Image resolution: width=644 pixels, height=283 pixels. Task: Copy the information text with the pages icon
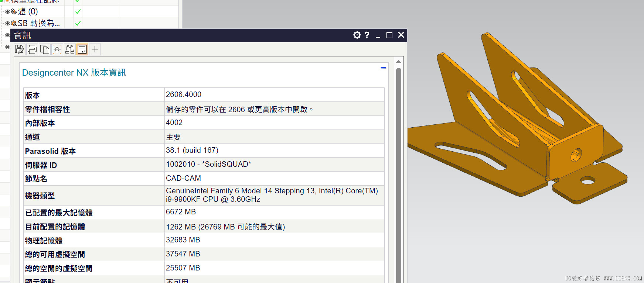(x=45, y=49)
